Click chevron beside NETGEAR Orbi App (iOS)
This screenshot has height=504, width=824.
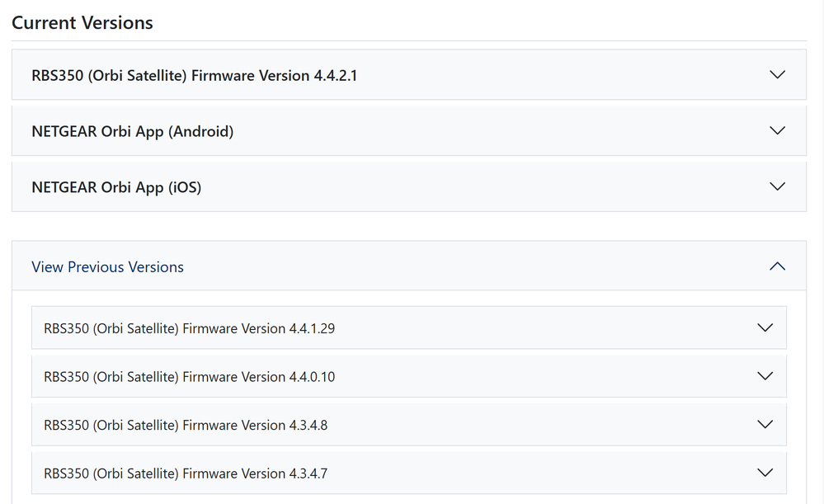[776, 186]
